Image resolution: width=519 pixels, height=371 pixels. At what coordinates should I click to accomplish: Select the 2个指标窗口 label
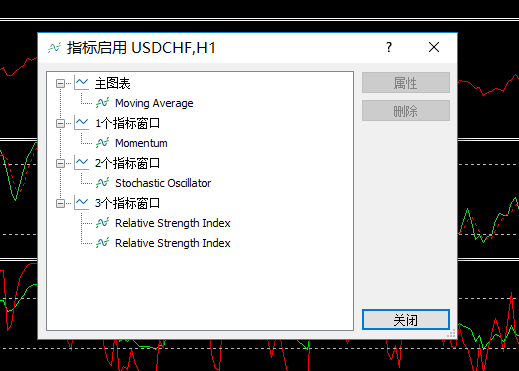[x=127, y=163]
